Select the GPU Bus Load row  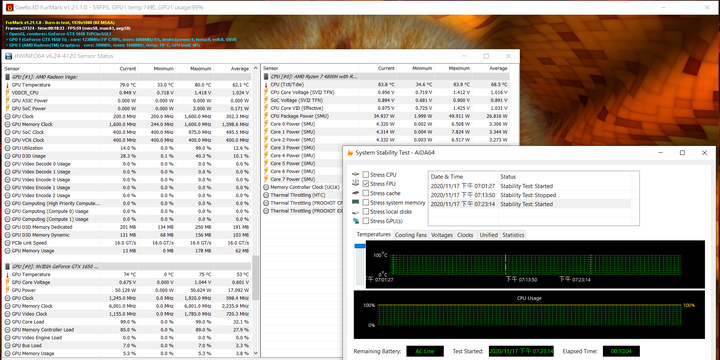pos(127,345)
